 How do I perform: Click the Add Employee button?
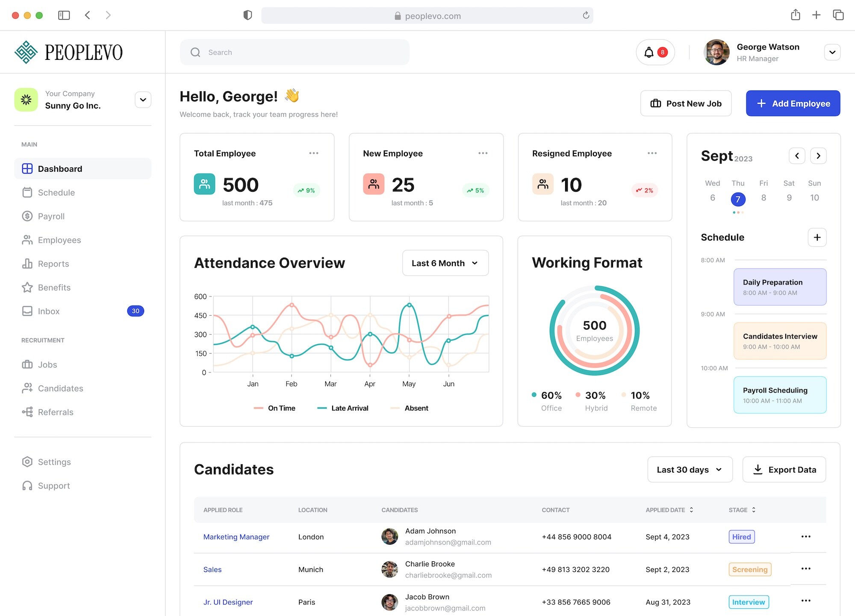pos(793,103)
